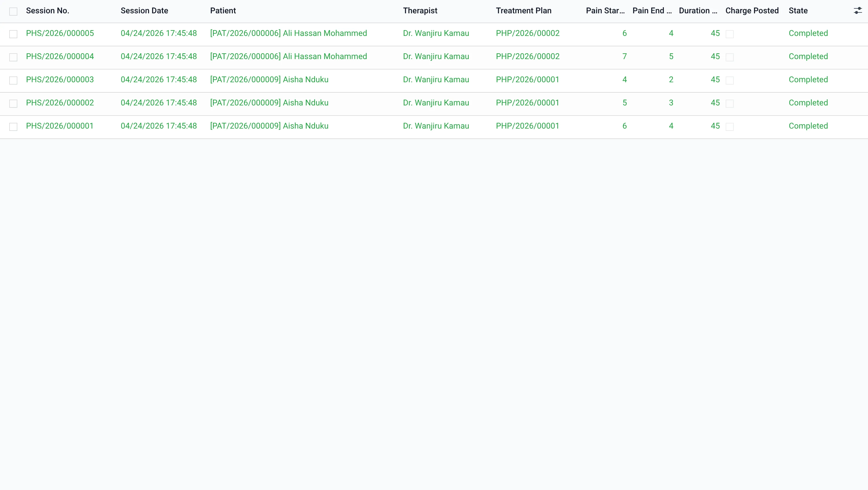Click PHP/2026/00001 plan in row PHS/2026/000001

527,126
